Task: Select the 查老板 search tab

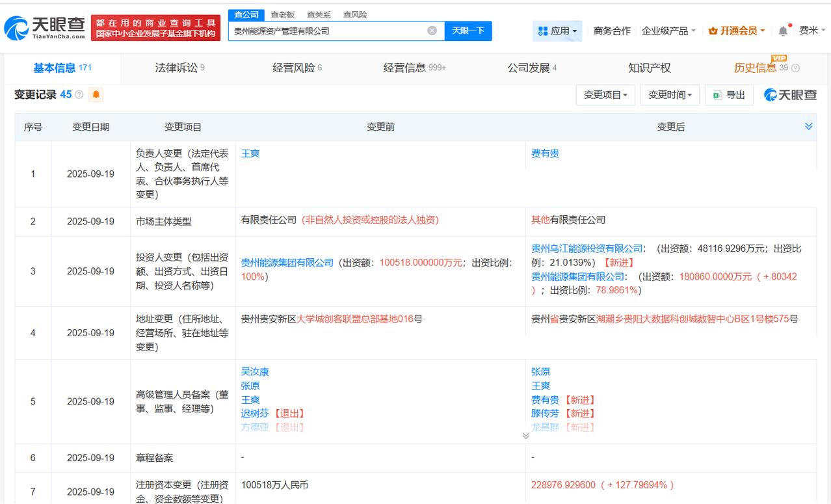Action: tap(282, 14)
